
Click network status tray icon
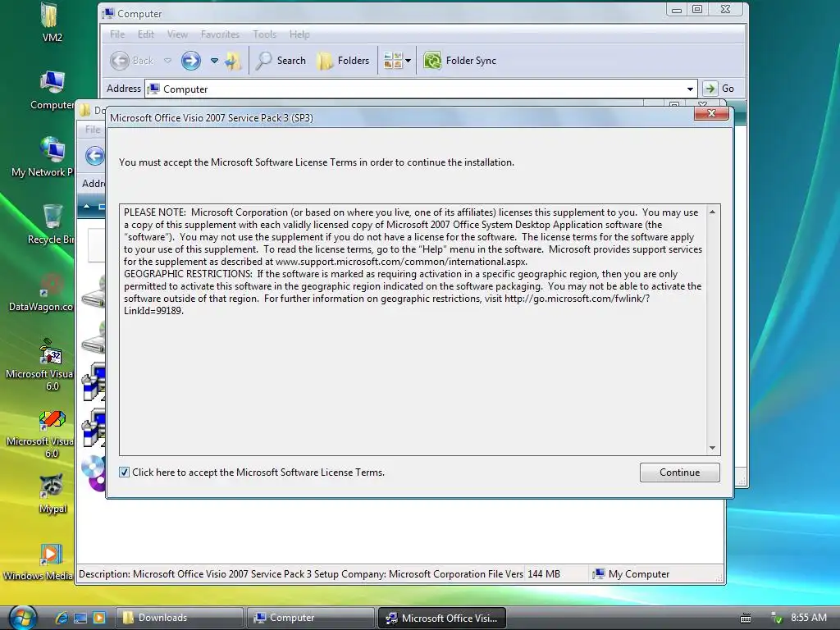pos(776,618)
